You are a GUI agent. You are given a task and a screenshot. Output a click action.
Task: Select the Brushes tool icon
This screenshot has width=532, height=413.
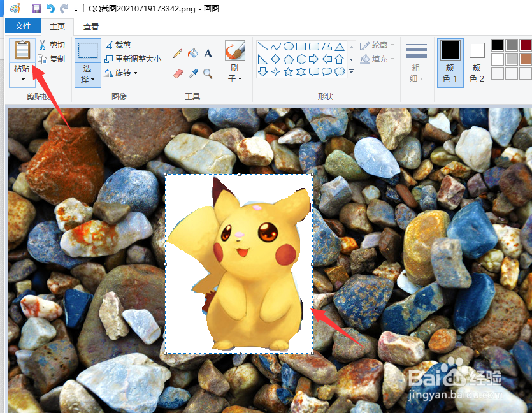[x=235, y=50]
